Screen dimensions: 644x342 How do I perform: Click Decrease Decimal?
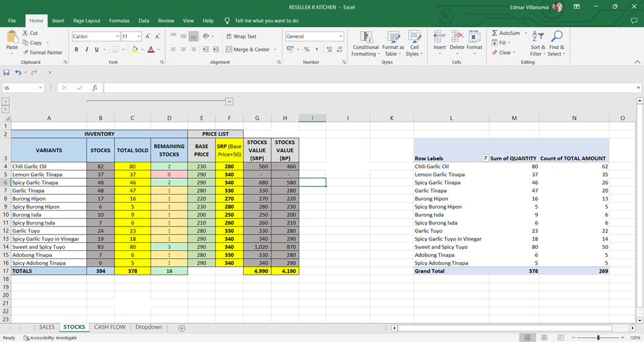coord(340,50)
